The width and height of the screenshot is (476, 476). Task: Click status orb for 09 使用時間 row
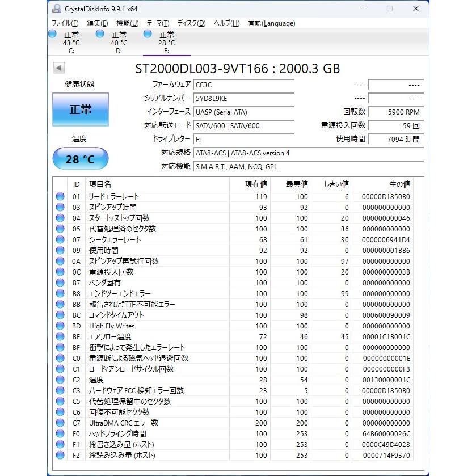(x=60, y=250)
